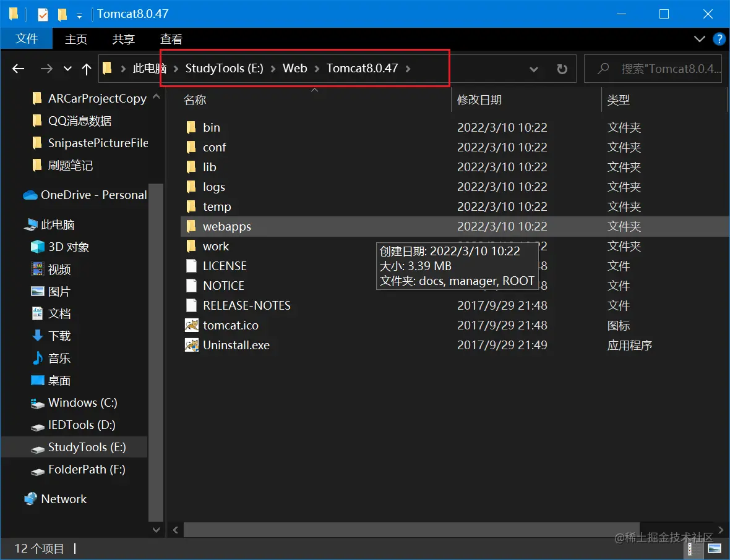Expand the chevron after Tomcat8.0.47 in breadcrumb
This screenshot has width=730, height=560.
click(x=408, y=69)
